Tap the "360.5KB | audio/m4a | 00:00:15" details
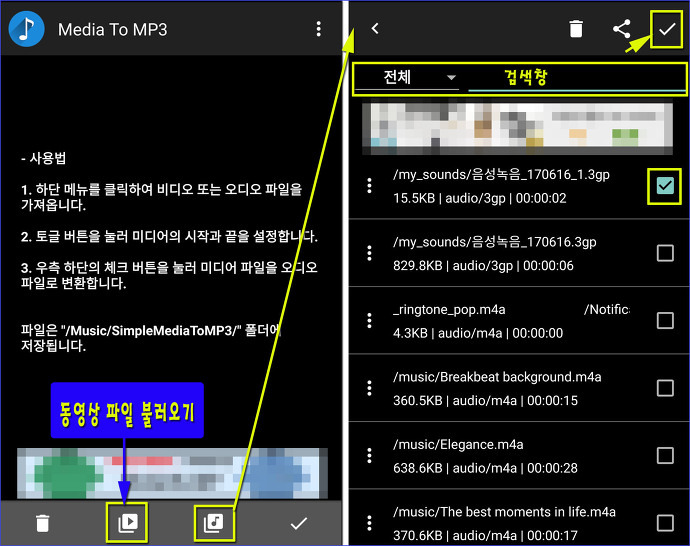Image resolution: width=690 pixels, height=546 pixels. tap(485, 401)
